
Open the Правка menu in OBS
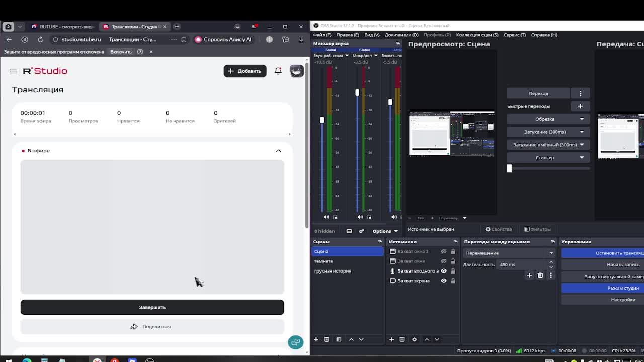click(x=348, y=35)
